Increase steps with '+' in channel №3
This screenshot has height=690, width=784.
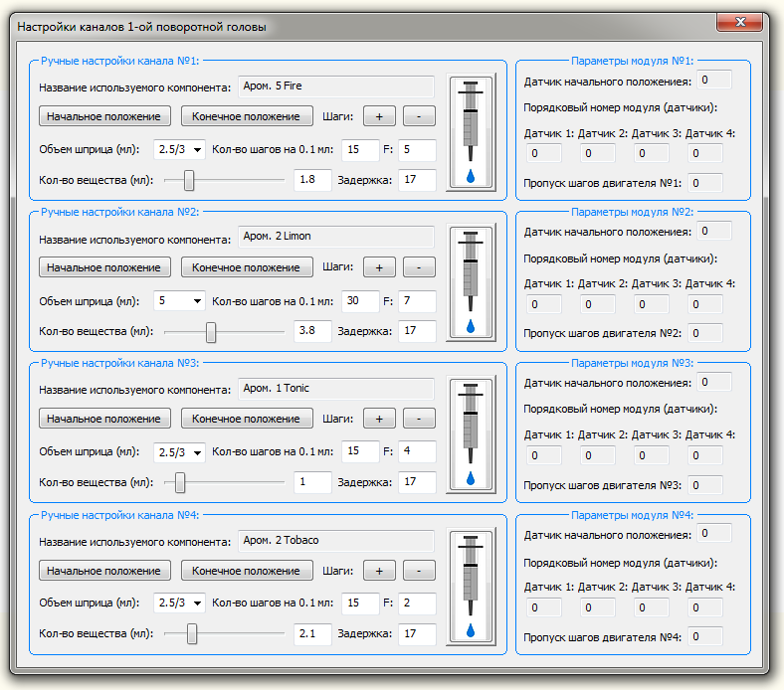click(x=379, y=419)
